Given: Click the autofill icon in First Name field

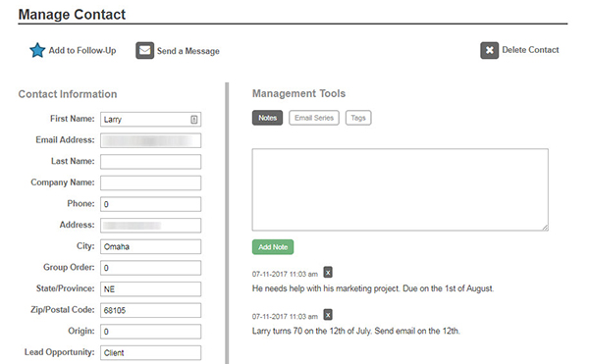Looking at the screenshot, I should click(193, 120).
